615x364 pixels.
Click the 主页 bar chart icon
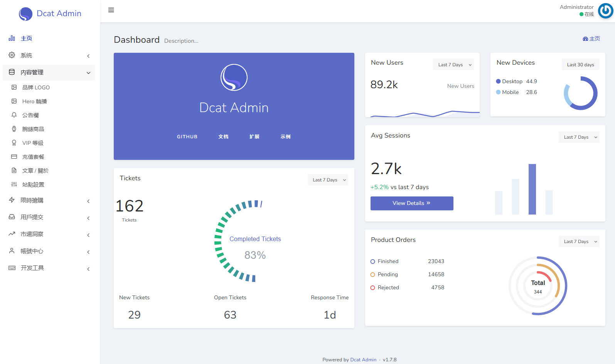tap(12, 38)
